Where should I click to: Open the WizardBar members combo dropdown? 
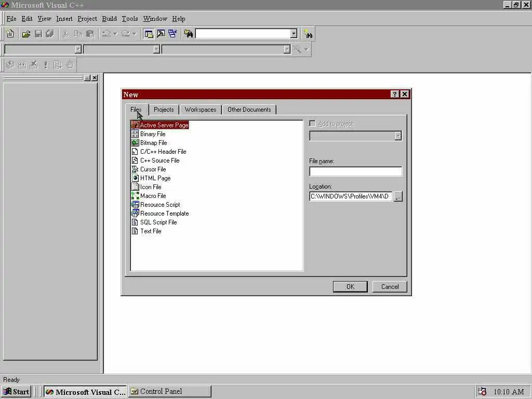287,49
